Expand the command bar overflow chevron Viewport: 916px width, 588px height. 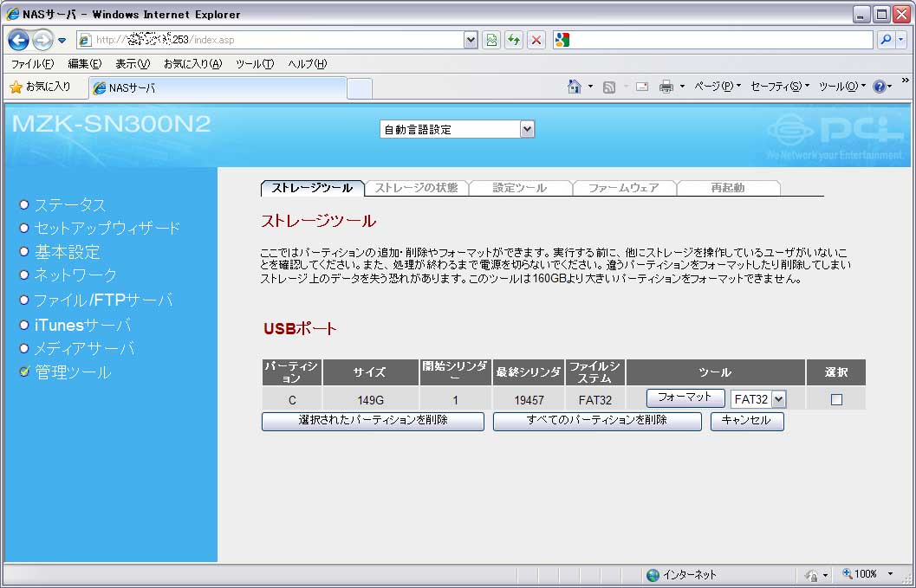906,81
